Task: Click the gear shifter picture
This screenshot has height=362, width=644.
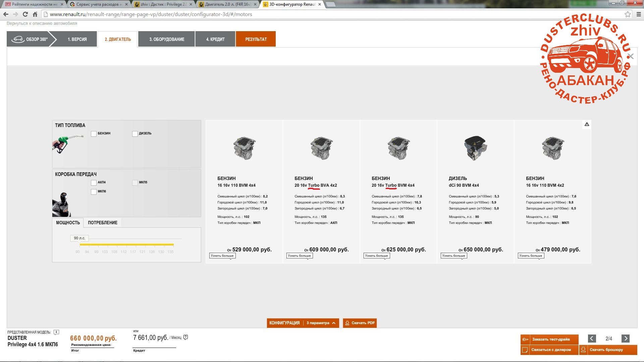Action: (62, 204)
